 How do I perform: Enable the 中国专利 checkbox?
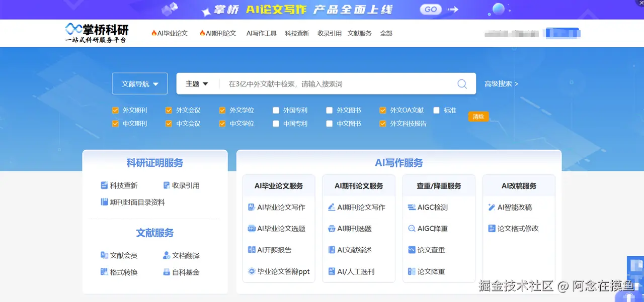[276, 123]
